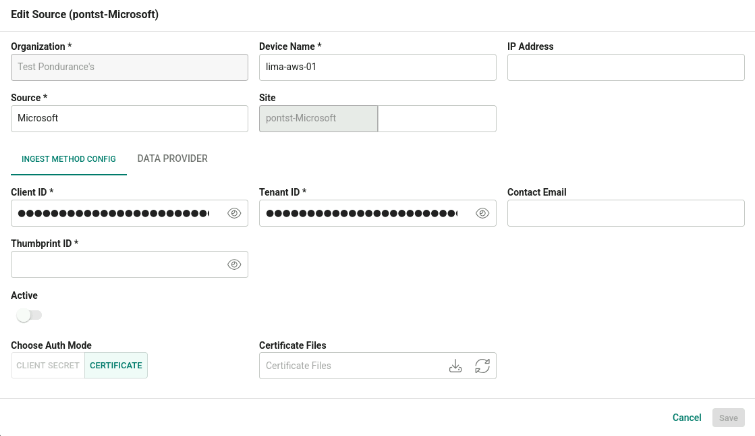Click the Save button

coord(728,418)
